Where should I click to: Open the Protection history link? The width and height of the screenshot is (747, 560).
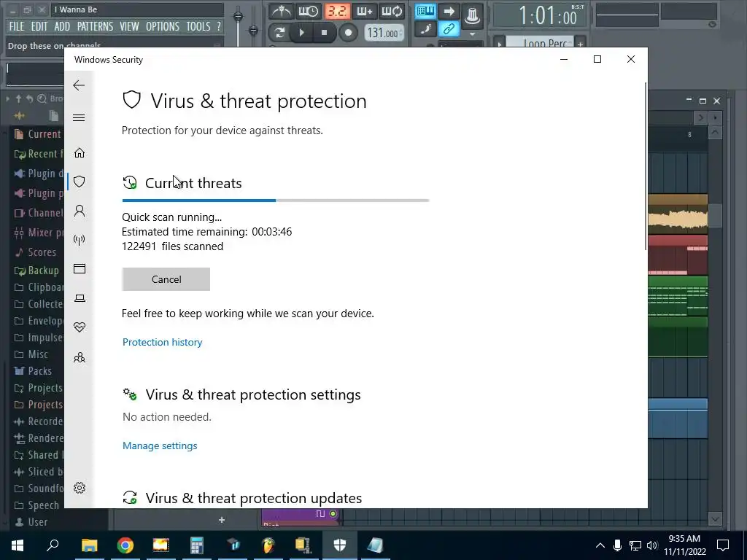(x=163, y=342)
